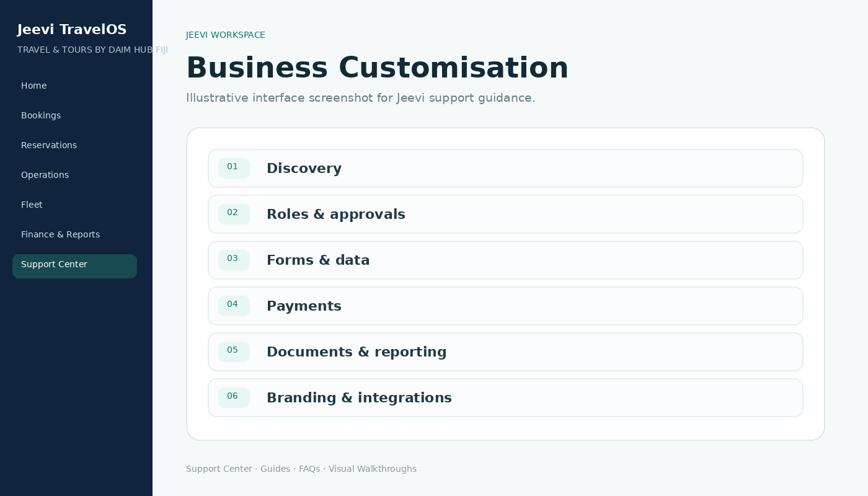Image resolution: width=868 pixels, height=496 pixels.
Task: Expand the Branding & integrations row
Action: click(x=505, y=397)
